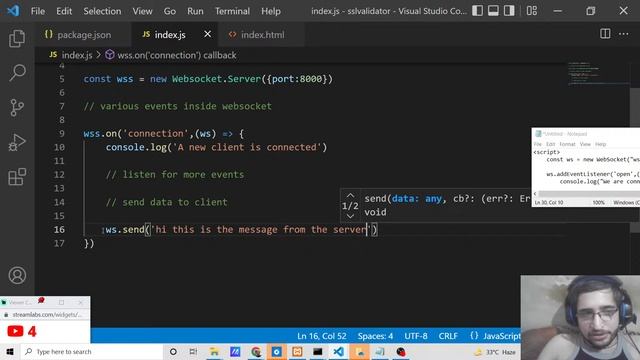The width and height of the screenshot is (640, 360).
Task: Open Cortana circle icon on taskbar
Action: pos(173,352)
